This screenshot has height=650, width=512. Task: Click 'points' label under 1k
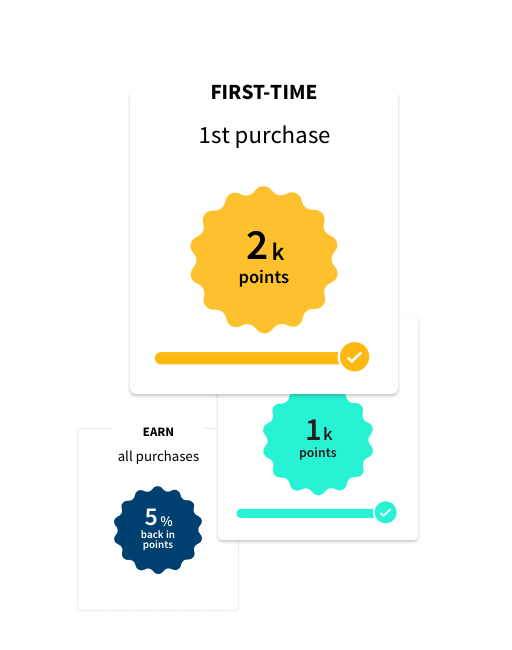coord(318,453)
